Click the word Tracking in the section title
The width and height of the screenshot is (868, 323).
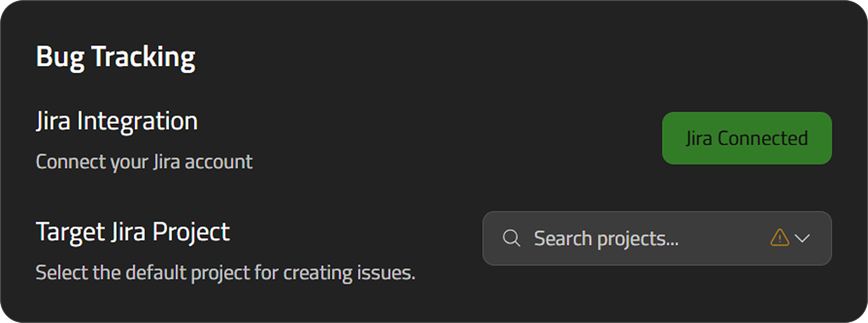144,57
